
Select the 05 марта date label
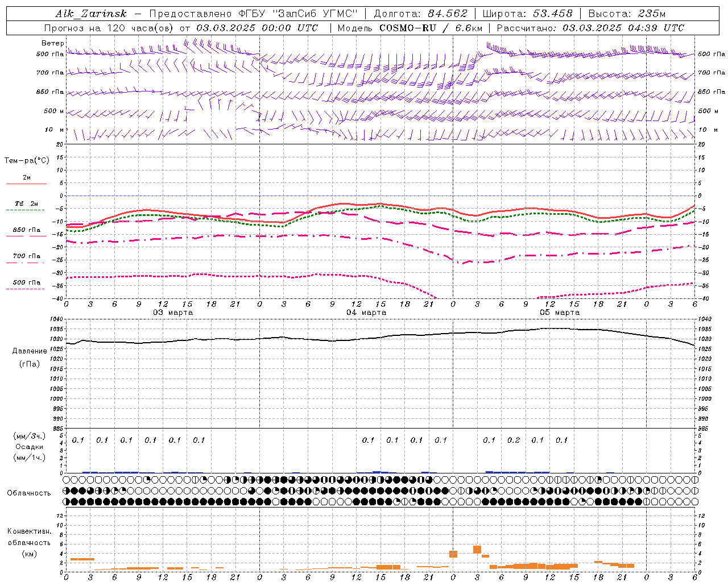pyautogui.click(x=560, y=313)
